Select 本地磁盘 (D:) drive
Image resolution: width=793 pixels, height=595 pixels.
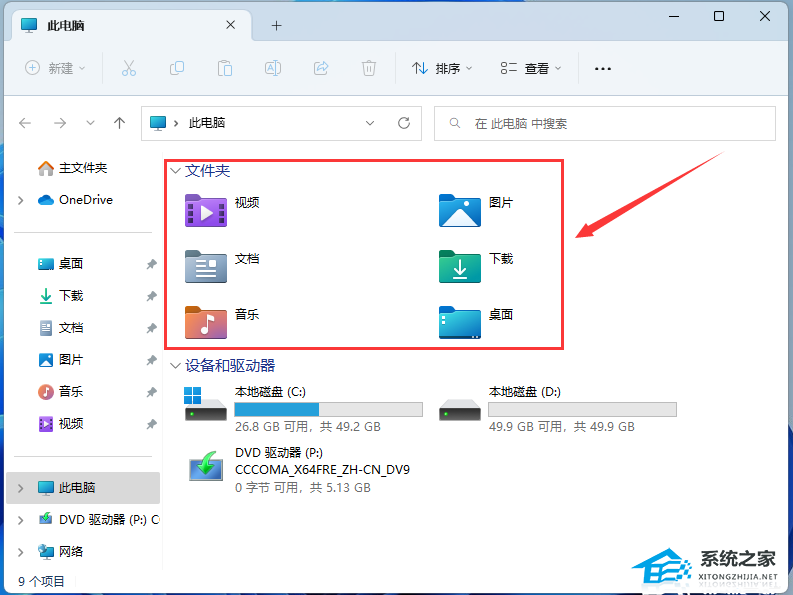point(557,409)
